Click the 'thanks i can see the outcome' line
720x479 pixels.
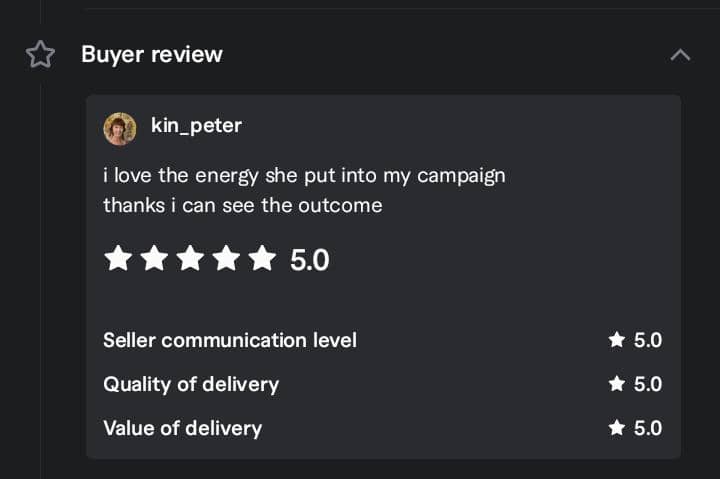tap(242, 205)
